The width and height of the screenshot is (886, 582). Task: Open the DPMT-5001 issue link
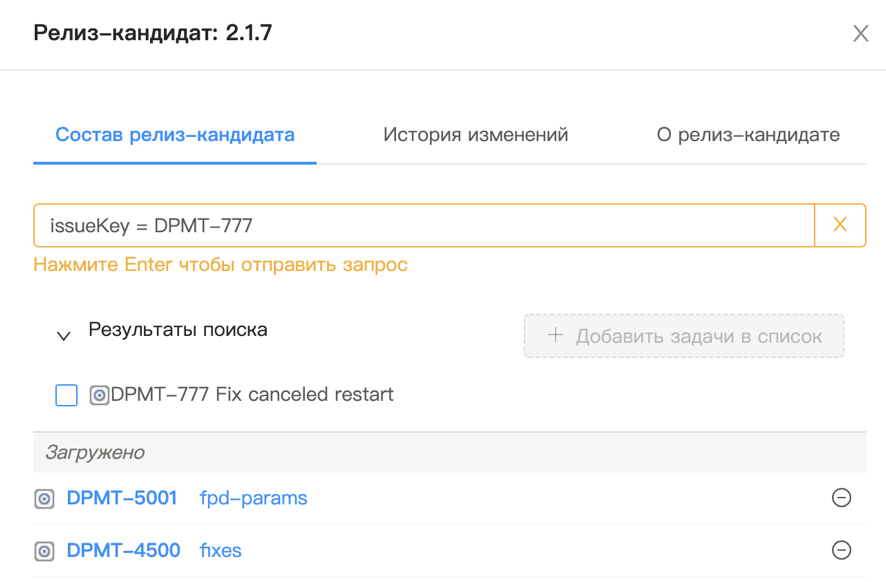pyautogui.click(x=122, y=498)
